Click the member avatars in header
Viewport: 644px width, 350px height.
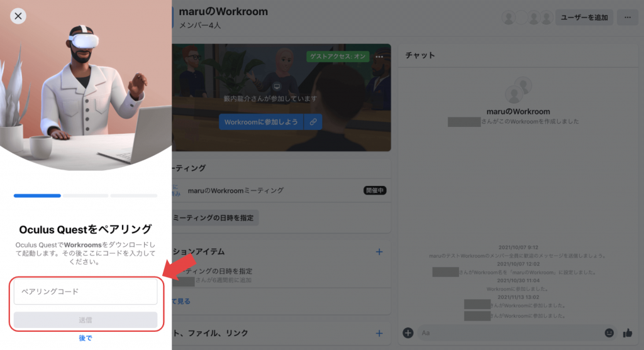[x=528, y=18]
